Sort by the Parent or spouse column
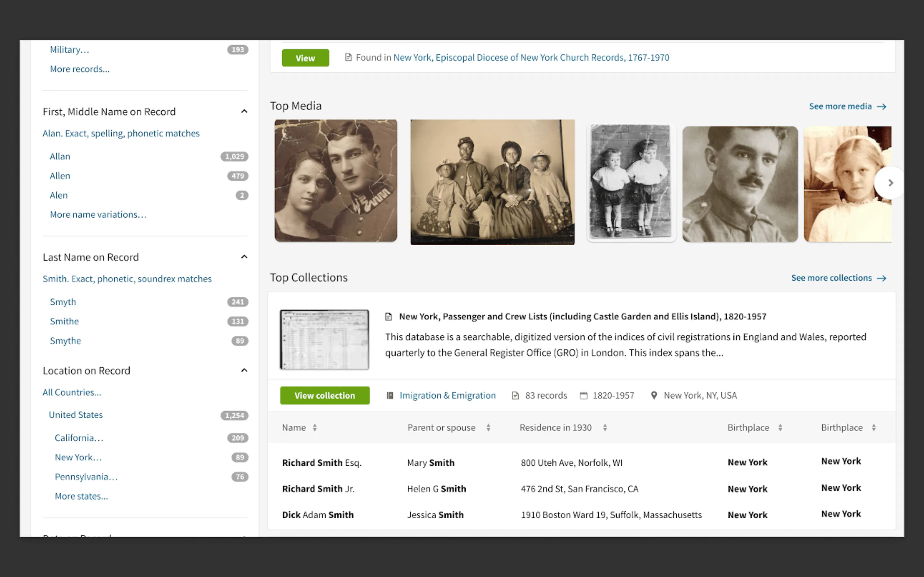924x577 pixels. point(488,427)
